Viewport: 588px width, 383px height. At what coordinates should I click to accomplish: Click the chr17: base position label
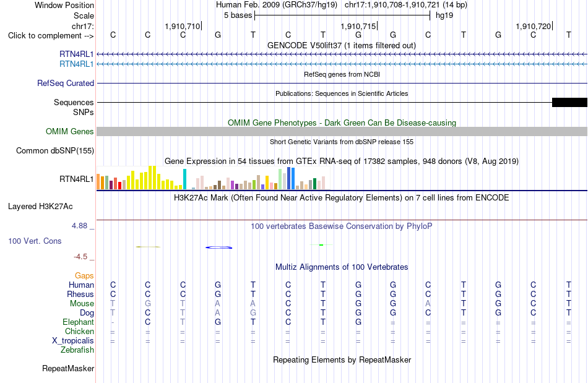[83, 26]
